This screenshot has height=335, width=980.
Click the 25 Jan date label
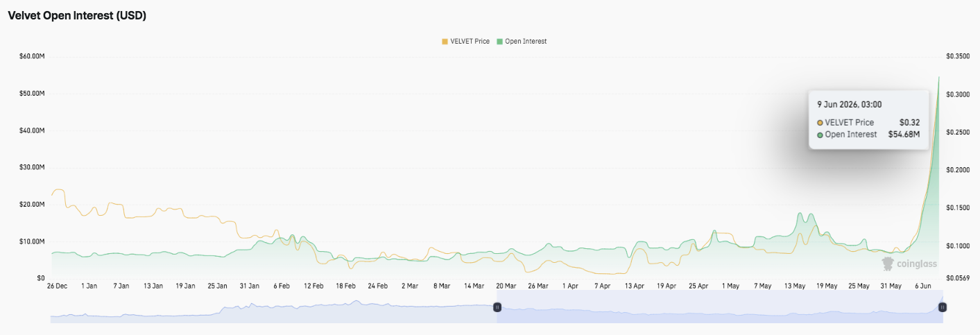217,286
